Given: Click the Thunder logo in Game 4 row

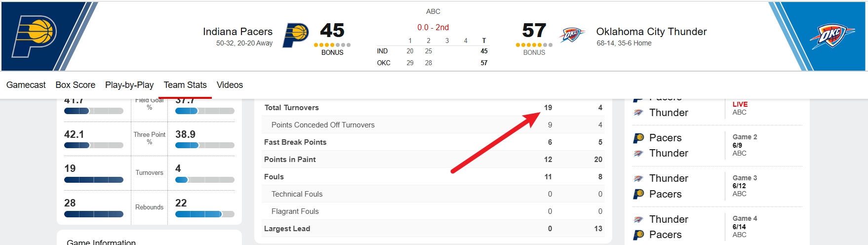Looking at the screenshot, I should coord(638,219).
